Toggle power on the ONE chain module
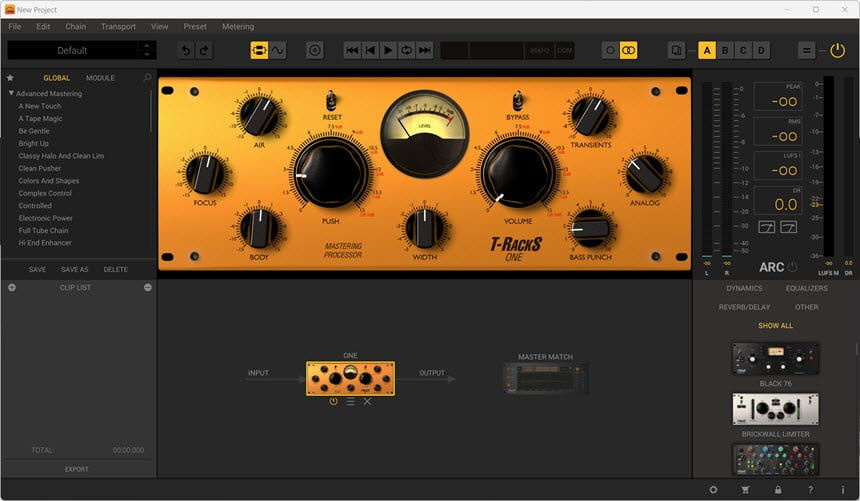This screenshot has height=501, width=860. (333, 402)
